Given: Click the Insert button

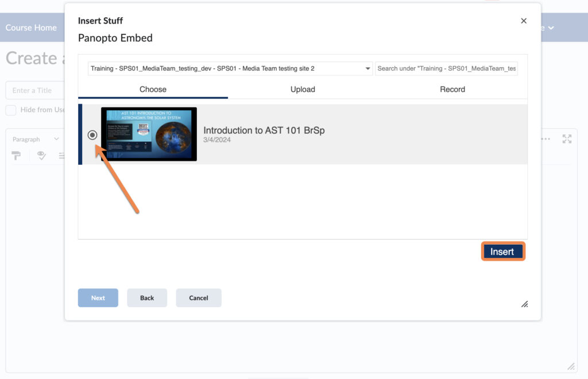Looking at the screenshot, I should pos(502,251).
